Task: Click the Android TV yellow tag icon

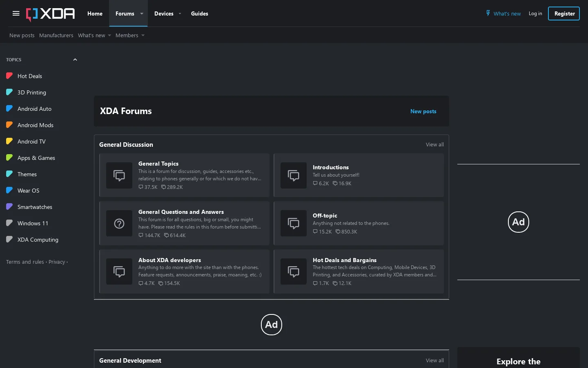Action: pos(9,141)
